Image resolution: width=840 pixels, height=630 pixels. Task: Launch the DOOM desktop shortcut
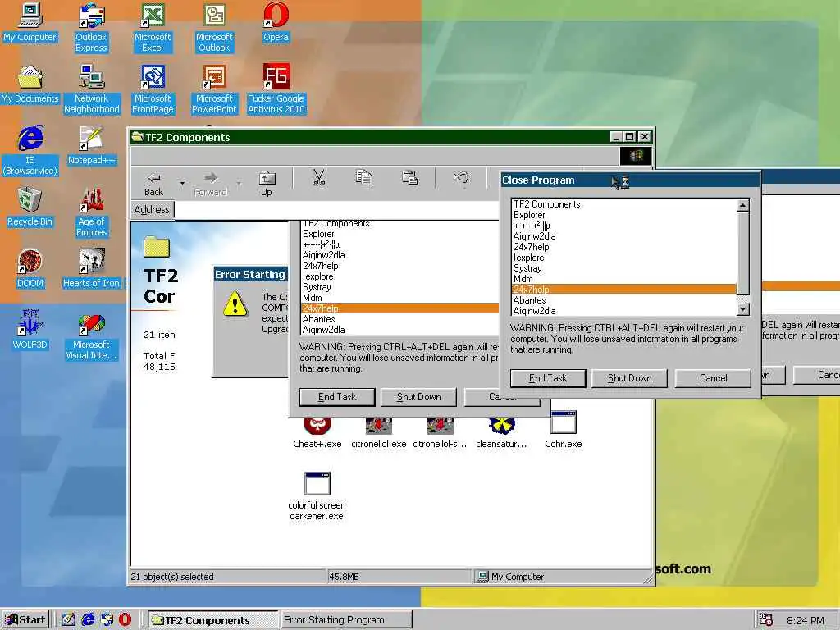click(30, 269)
